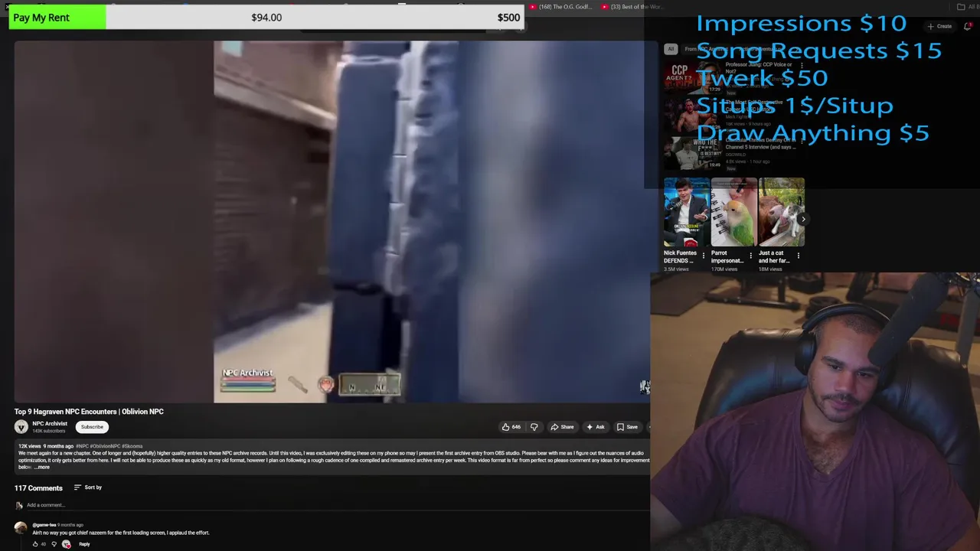Open Channel 5 Interview video thumbnail

click(693, 152)
